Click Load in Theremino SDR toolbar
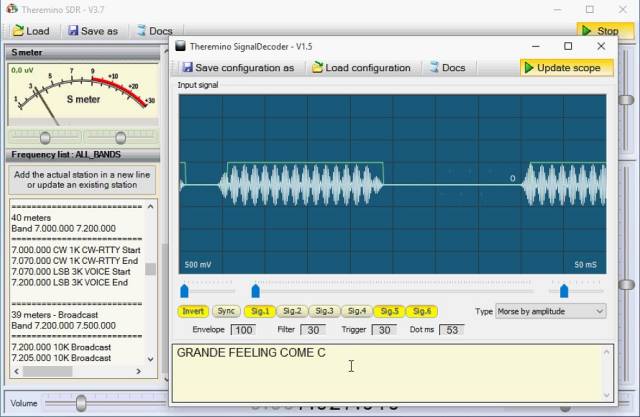 [x=28, y=31]
